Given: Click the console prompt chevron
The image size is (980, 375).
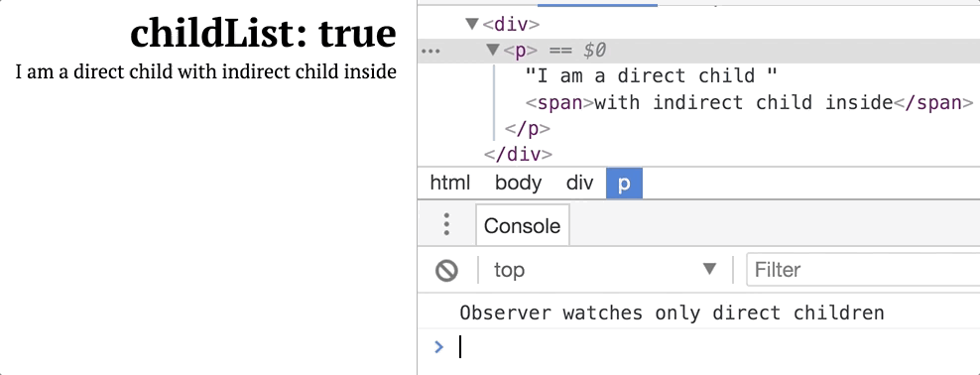Looking at the screenshot, I should click(x=438, y=346).
